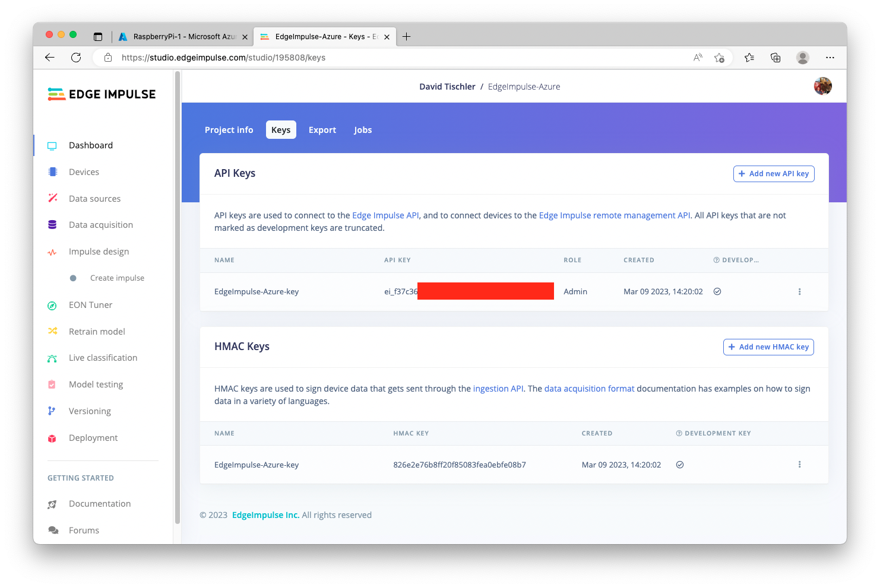Click the Data acquisition database icon
Screen dimensions: 880x588
click(52, 225)
